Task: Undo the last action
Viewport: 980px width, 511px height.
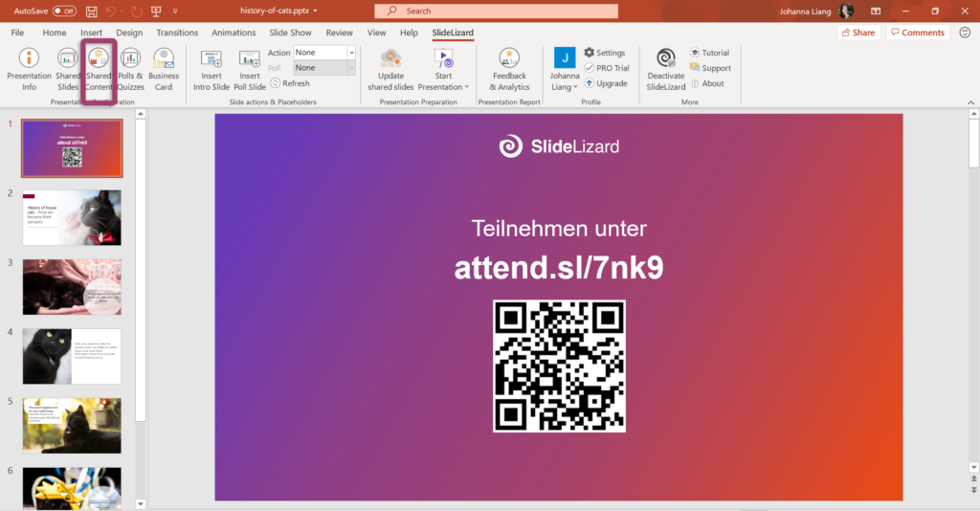Action: [x=111, y=11]
